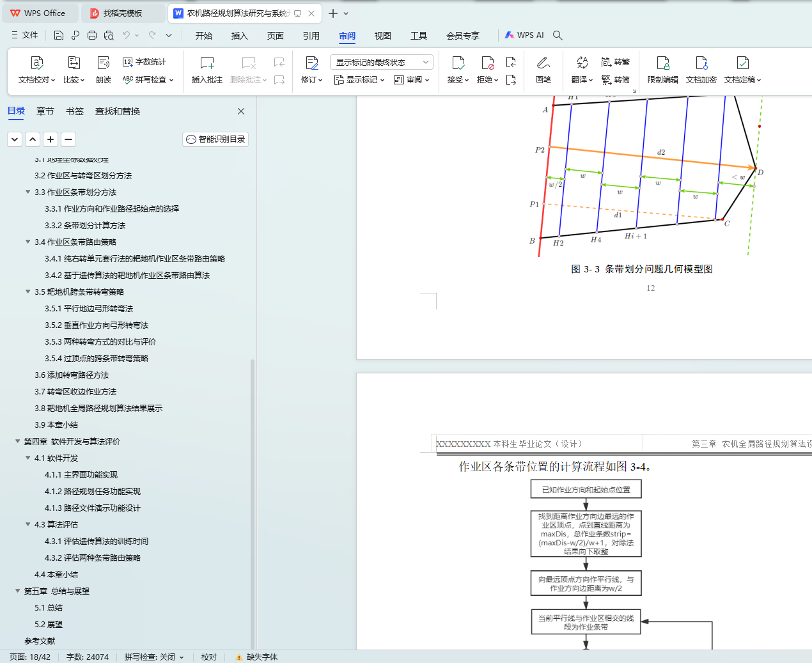Jump to 4.1.2 路径规划任务功能实现
812x663 pixels.
[x=93, y=491]
